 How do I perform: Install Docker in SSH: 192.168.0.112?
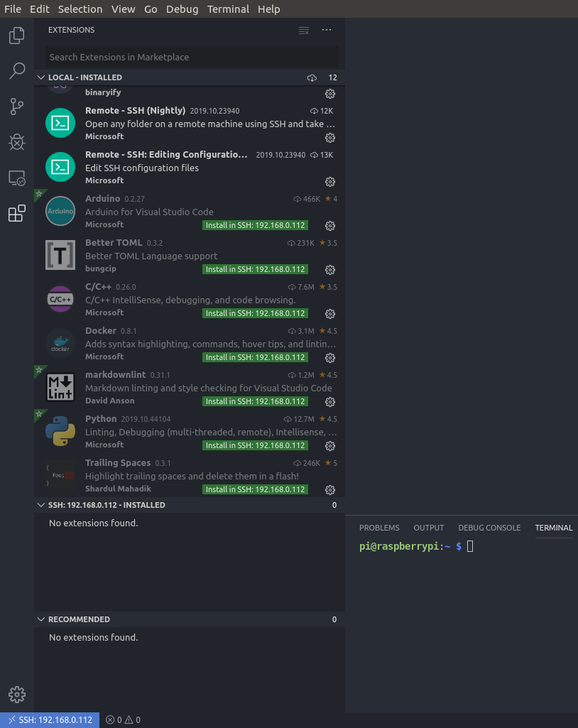coord(255,357)
